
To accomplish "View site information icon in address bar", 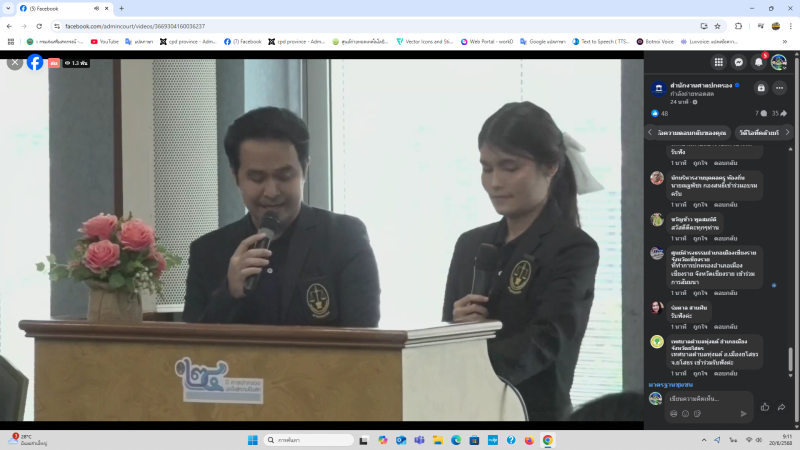I will [57, 26].
